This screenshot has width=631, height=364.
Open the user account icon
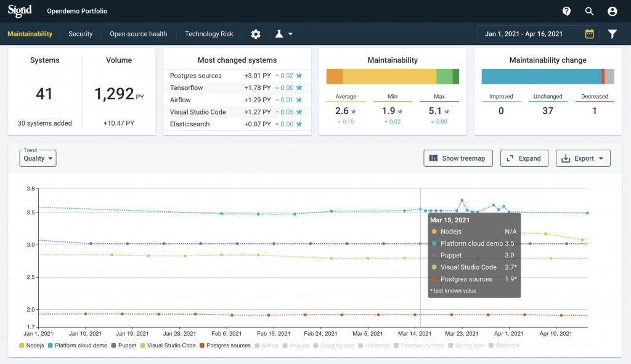(x=612, y=11)
